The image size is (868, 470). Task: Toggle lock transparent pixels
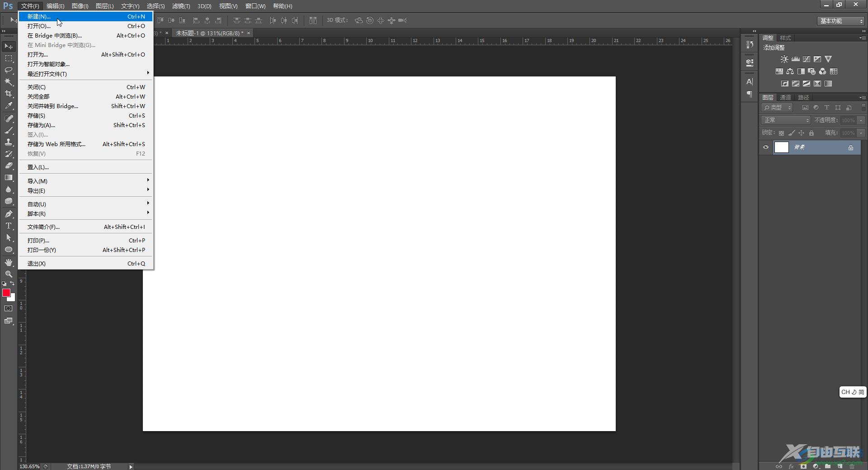tap(781, 133)
